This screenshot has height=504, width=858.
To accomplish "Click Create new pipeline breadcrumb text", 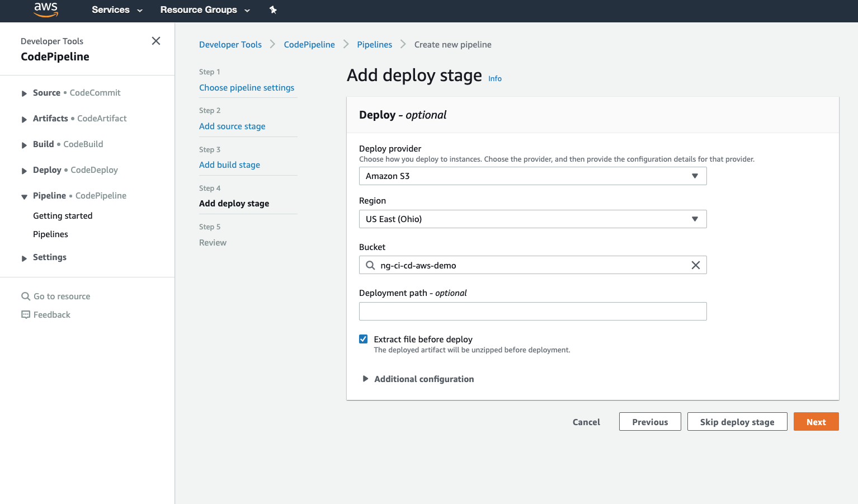I will click(453, 45).
